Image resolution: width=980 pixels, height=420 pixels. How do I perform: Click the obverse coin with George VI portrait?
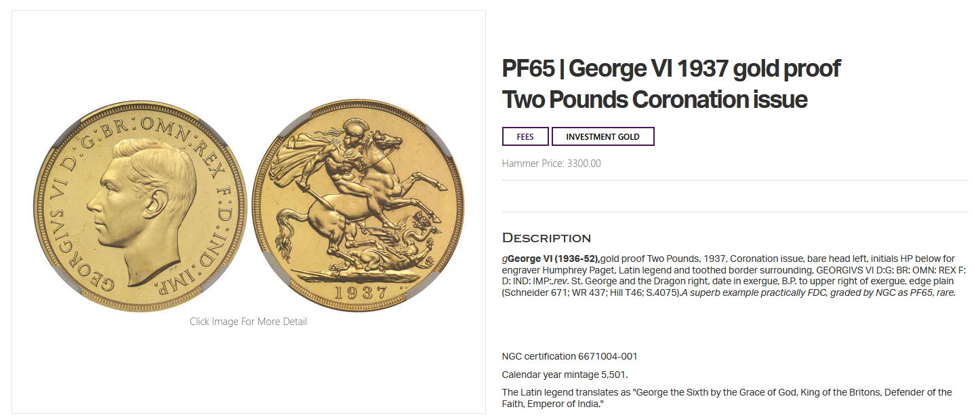pos(140,206)
